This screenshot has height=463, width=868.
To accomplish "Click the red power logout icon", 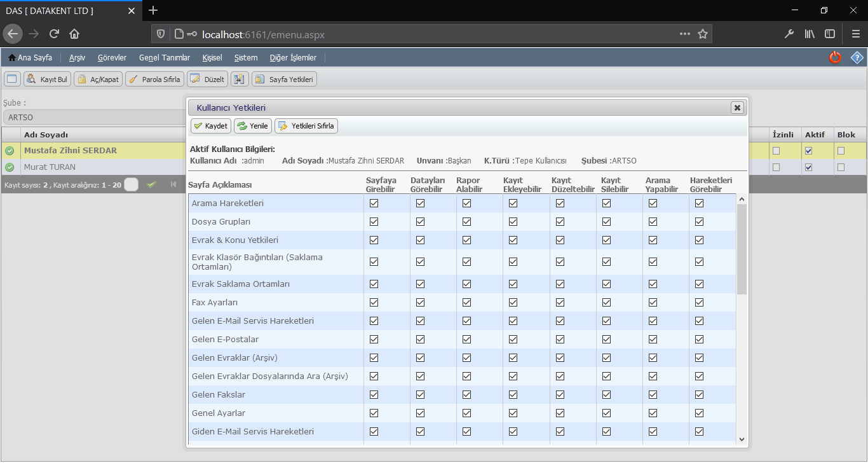I will pyautogui.click(x=835, y=57).
